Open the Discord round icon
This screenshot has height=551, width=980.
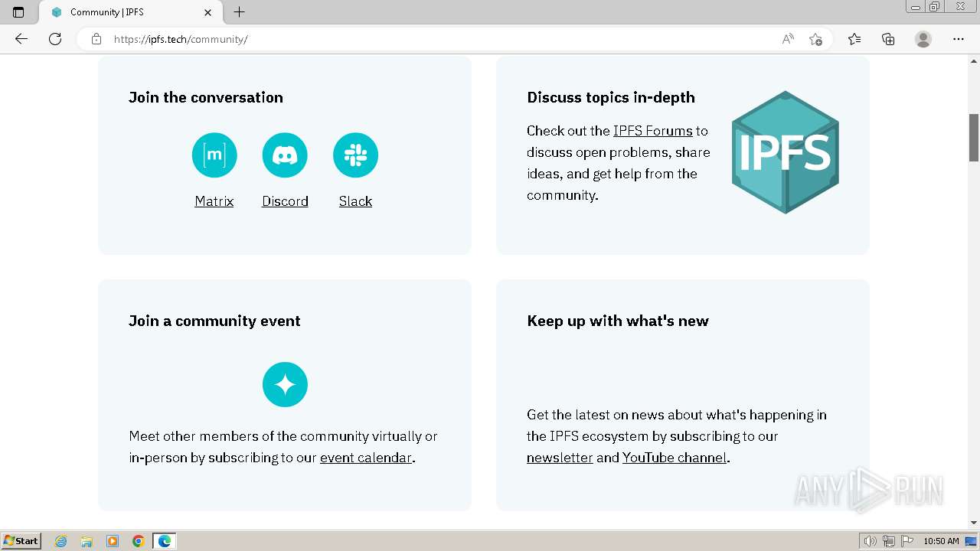coord(285,155)
